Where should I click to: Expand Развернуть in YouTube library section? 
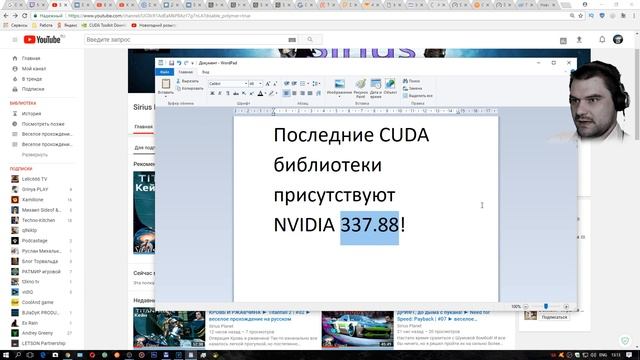(35, 155)
